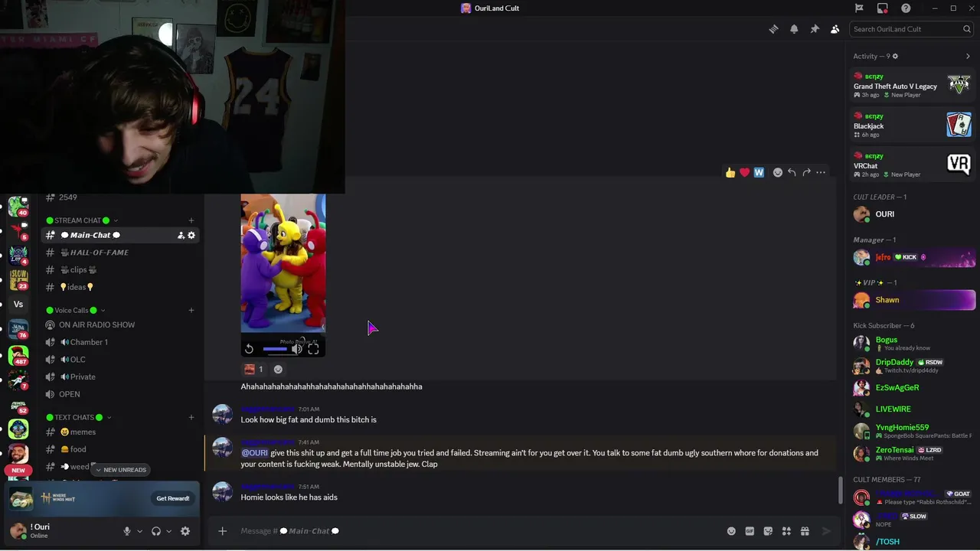Click the @OURI mention

[255, 453]
